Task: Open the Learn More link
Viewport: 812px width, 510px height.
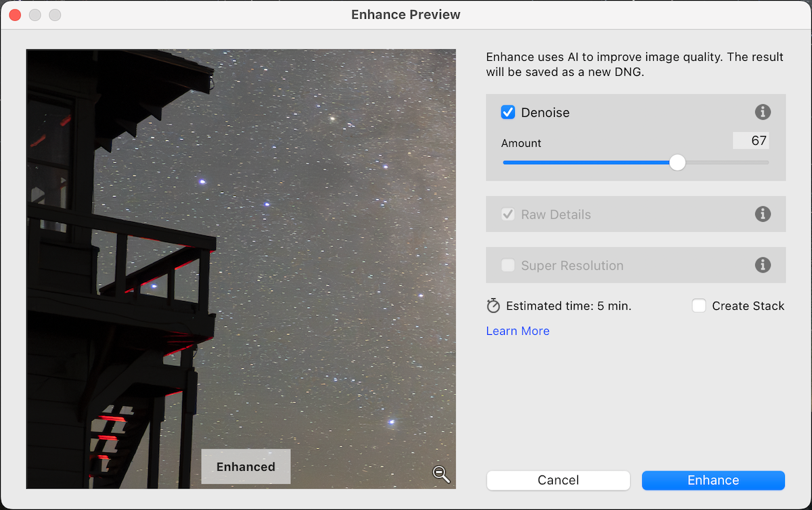Action: tap(517, 331)
